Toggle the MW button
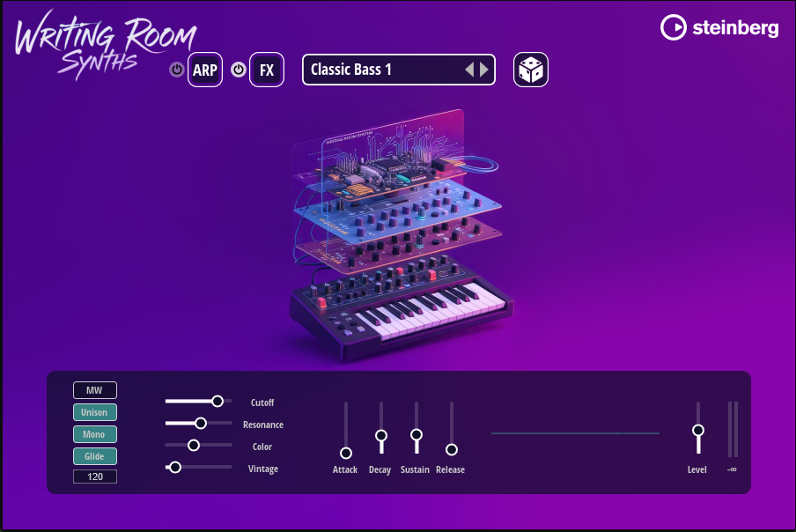 (95, 390)
